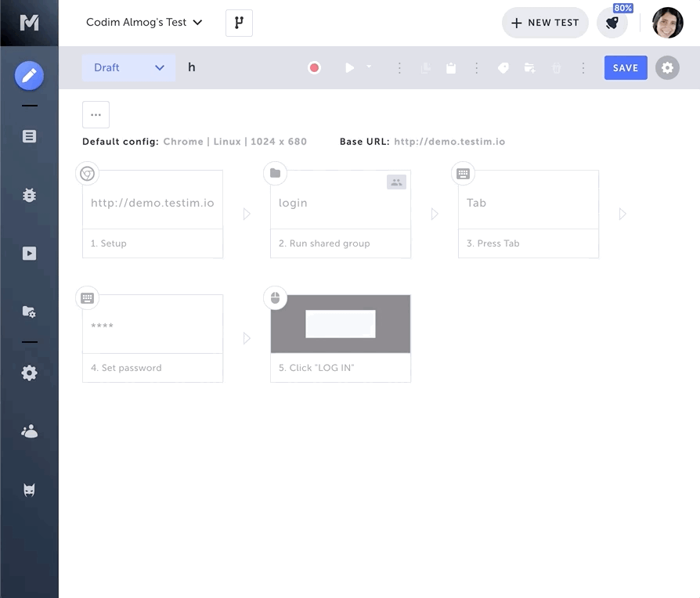Open the settings gear in sidebar
This screenshot has height=598, width=700.
[x=29, y=373]
